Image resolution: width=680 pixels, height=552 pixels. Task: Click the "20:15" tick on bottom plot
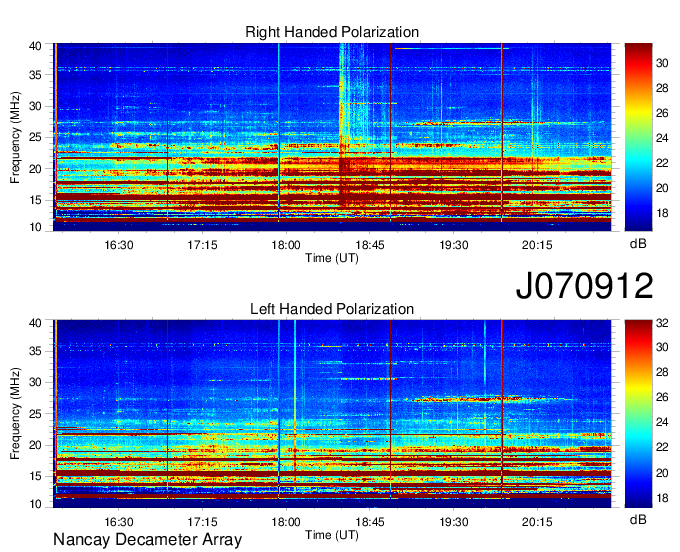coord(537,522)
